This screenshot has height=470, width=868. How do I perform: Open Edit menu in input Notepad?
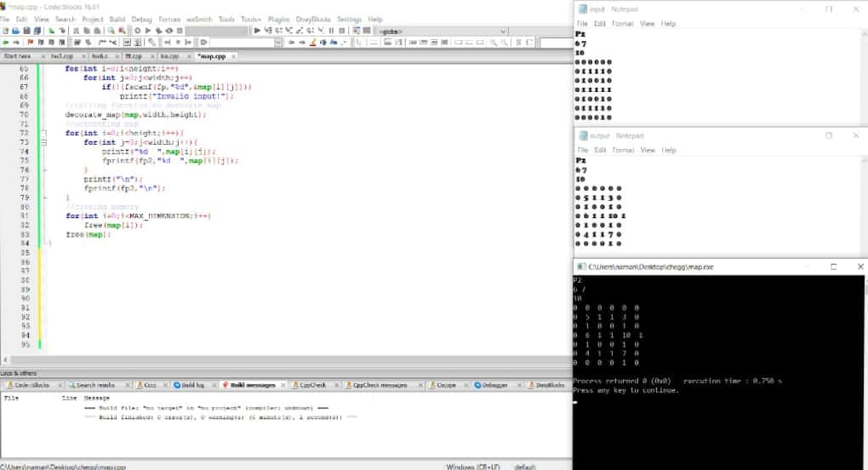pyautogui.click(x=600, y=24)
